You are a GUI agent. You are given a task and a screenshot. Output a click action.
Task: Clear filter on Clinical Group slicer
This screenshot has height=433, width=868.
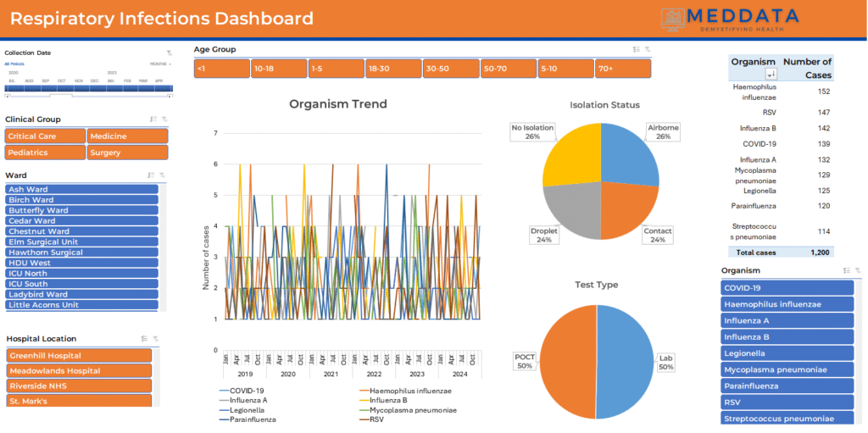coord(164,119)
